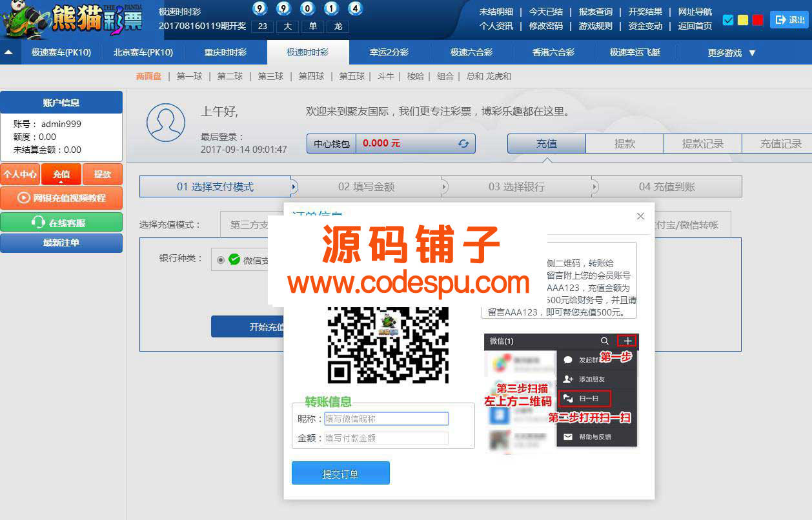Select the 微信支付 radio button
812x520 pixels.
click(x=221, y=260)
